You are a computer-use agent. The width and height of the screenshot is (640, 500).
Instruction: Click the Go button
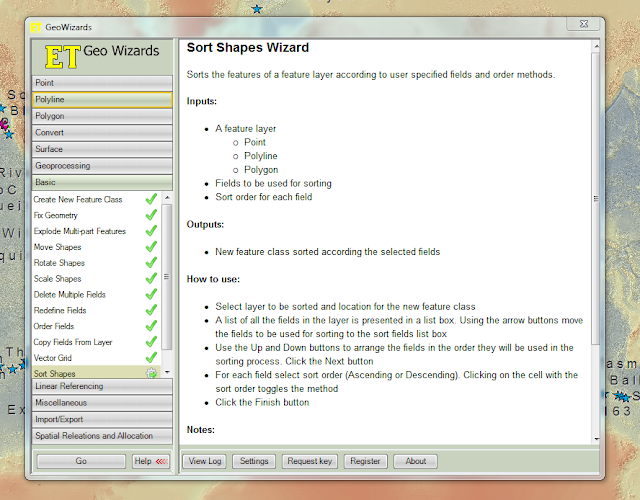tap(81, 461)
